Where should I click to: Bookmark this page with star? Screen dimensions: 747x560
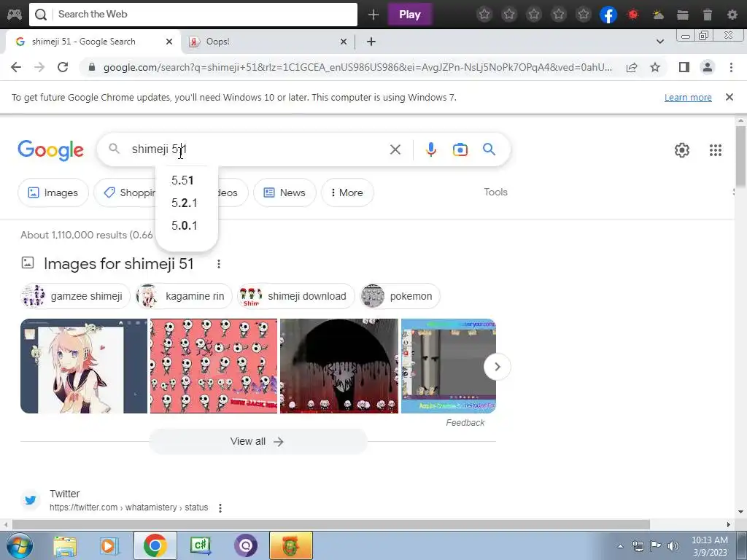655,67
